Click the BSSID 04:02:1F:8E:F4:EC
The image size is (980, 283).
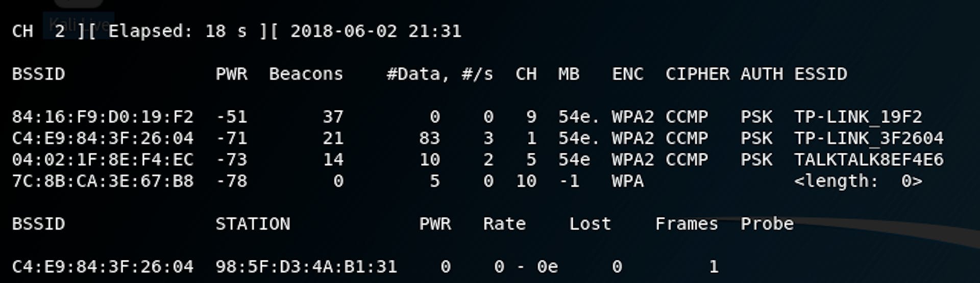pos(103,160)
